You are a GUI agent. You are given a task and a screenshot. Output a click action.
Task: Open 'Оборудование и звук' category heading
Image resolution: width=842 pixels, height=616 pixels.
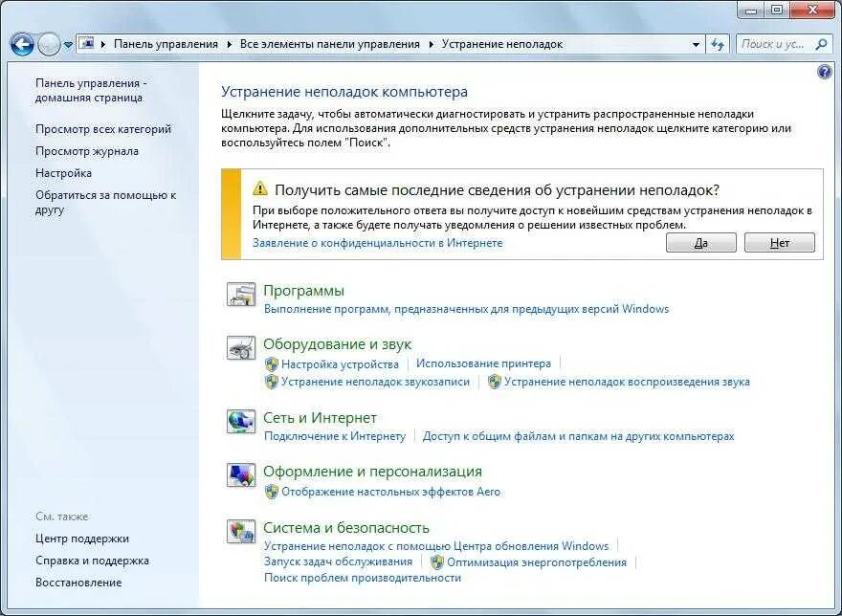[337, 344]
